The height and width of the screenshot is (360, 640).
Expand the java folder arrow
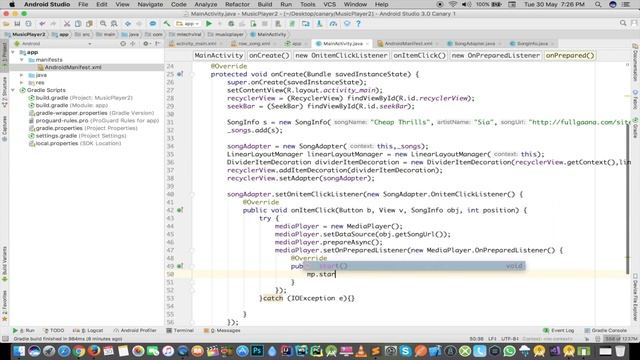click(22, 75)
